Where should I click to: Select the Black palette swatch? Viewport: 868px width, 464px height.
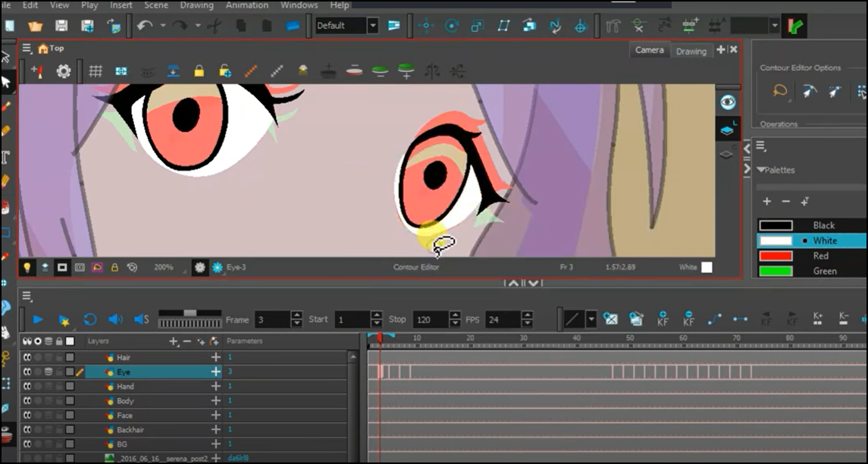pyautogui.click(x=776, y=225)
